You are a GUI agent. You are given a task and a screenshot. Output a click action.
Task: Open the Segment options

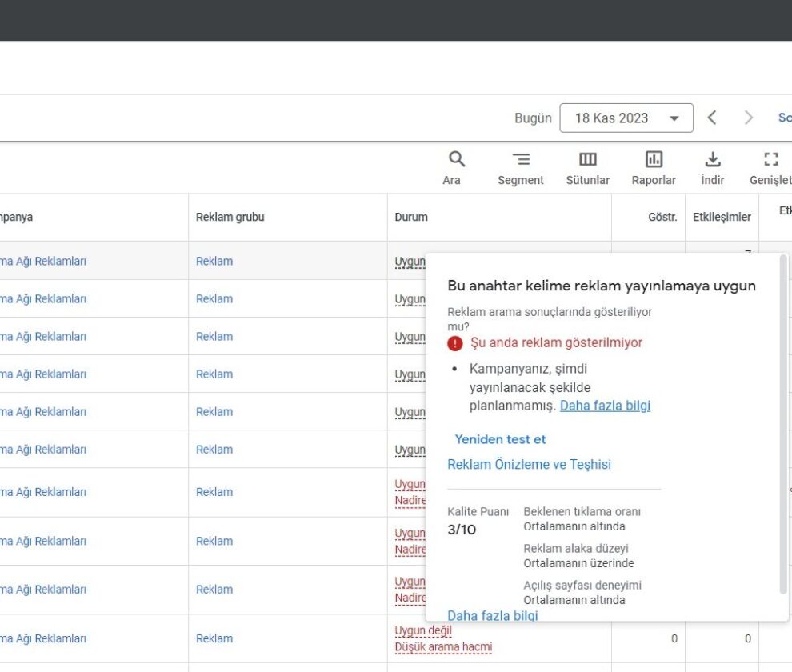tap(520, 168)
